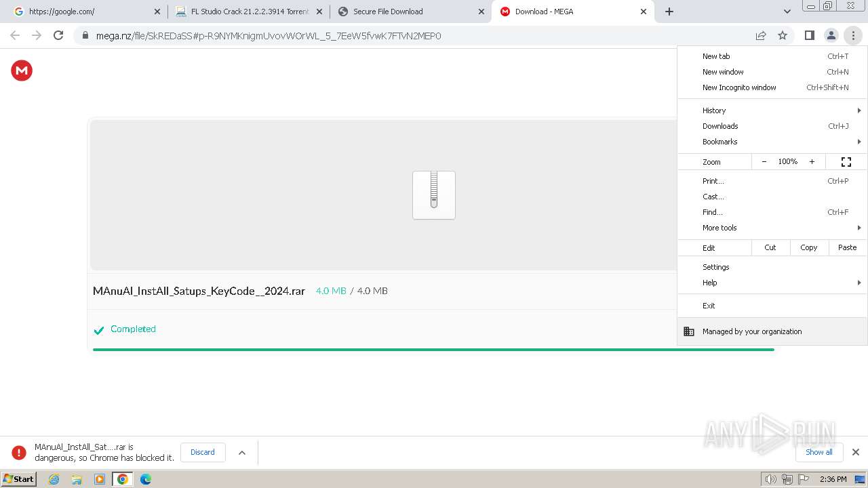Click the Completed status text
The image size is (868, 488).
click(x=133, y=329)
